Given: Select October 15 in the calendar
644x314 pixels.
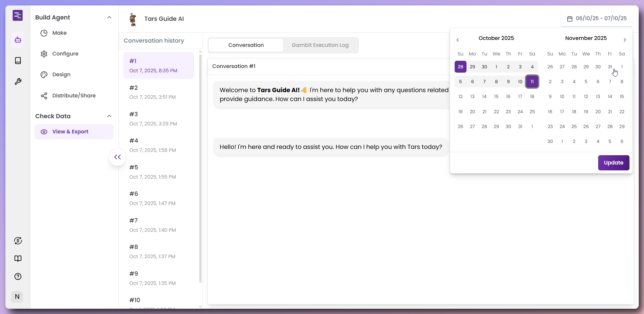Looking at the screenshot, I should point(496,97).
